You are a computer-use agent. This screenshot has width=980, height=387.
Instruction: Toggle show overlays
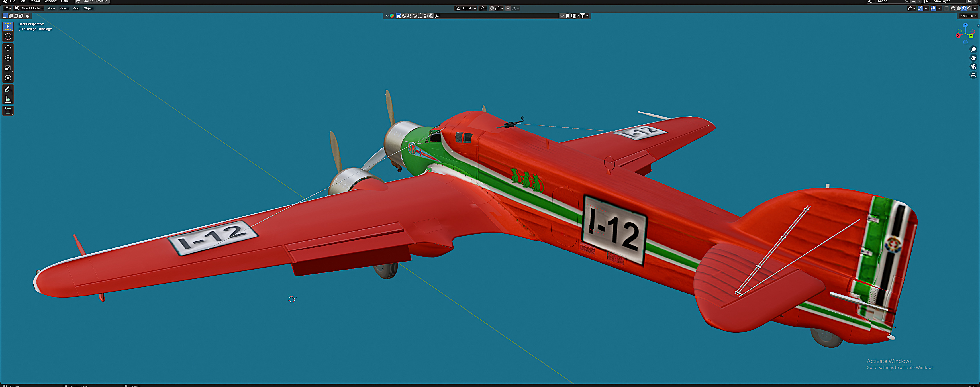click(933, 8)
